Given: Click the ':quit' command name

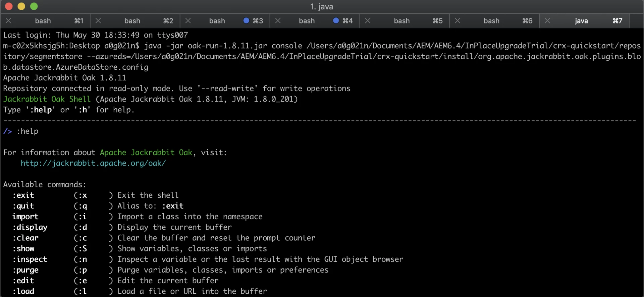Looking at the screenshot, I should pos(23,206).
